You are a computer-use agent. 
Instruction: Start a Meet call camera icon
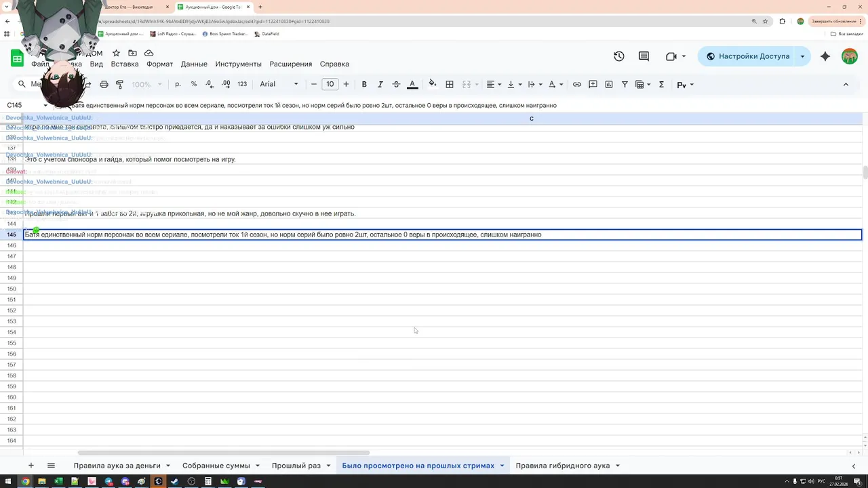(x=671, y=56)
